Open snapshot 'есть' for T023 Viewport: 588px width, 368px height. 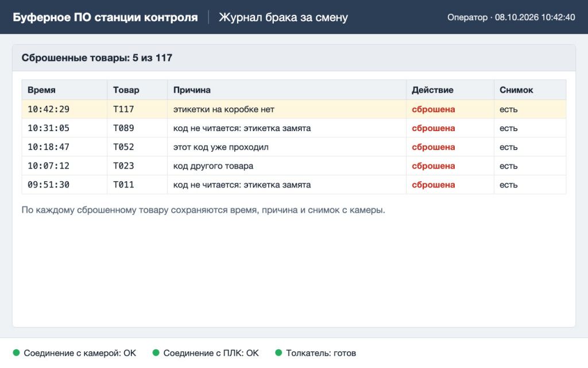click(x=509, y=166)
